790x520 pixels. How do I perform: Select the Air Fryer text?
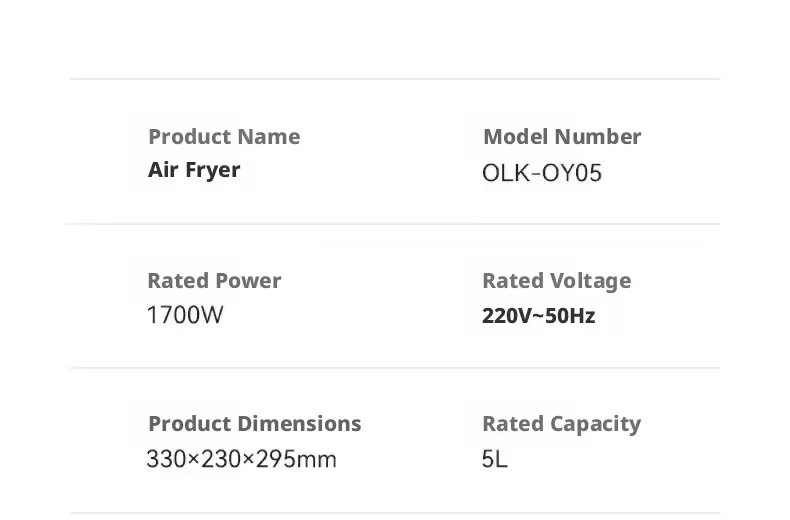(194, 170)
